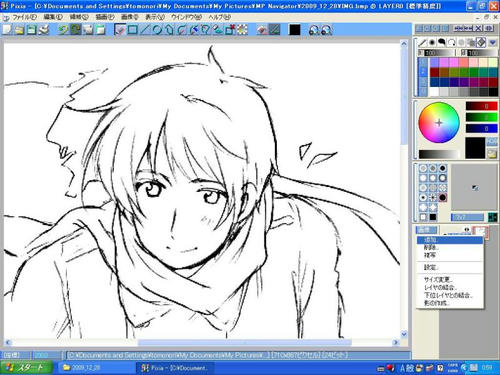Open the ファイル menu

tap(23, 17)
